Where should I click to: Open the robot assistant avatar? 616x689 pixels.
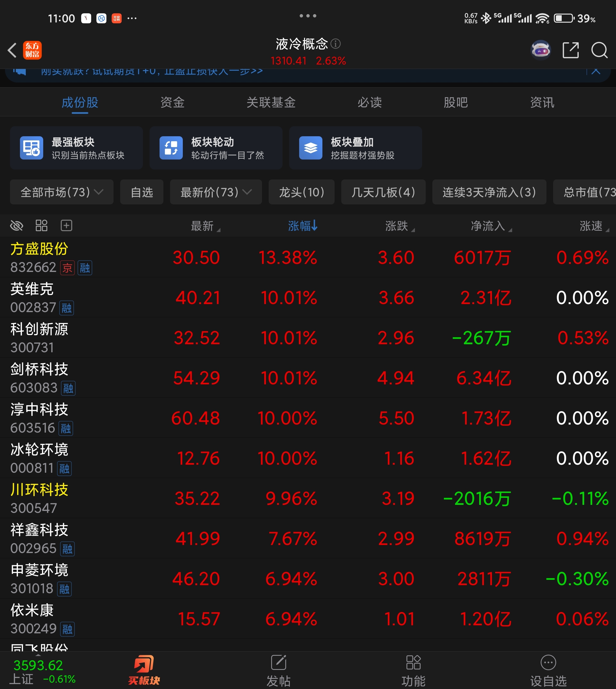pyautogui.click(x=540, y=50)
